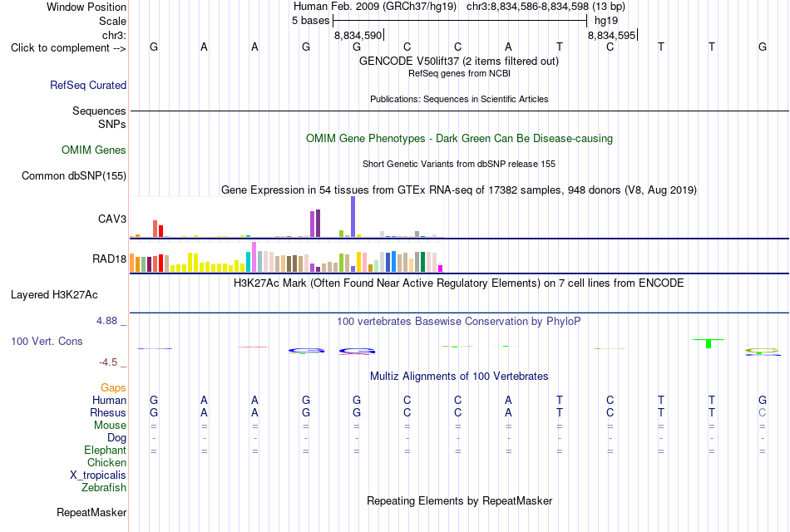Screen dimensions: 790x532
Task: Click the gray mismatched C in the Rhesus row
Action: pos(763,412)
